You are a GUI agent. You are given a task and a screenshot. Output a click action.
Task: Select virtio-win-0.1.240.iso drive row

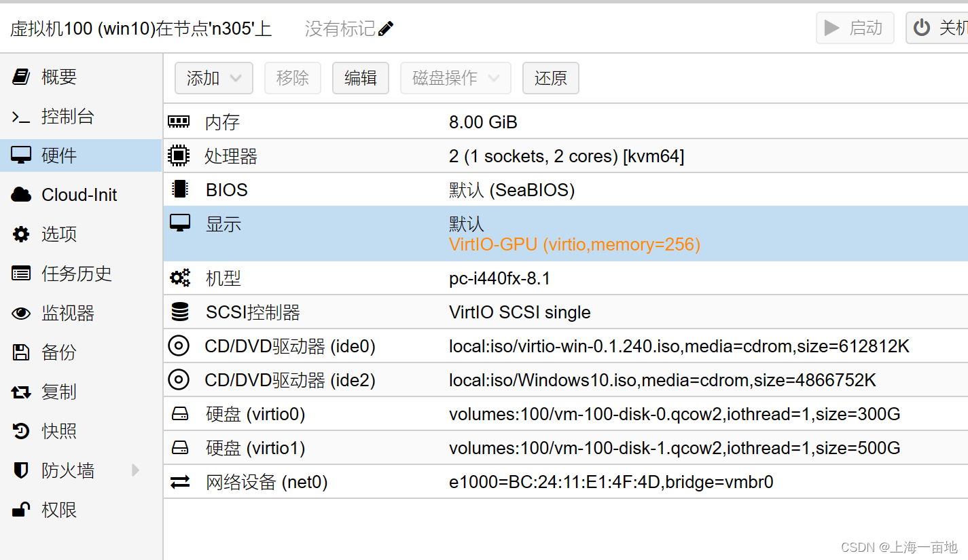pos(566,346)
